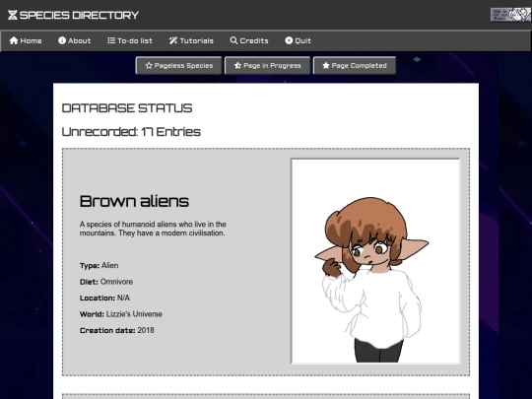Click the Page in Progress half-star icon
Image resolution: width=532 pixels, height=399 pixels.
click(x=237, y=65)
